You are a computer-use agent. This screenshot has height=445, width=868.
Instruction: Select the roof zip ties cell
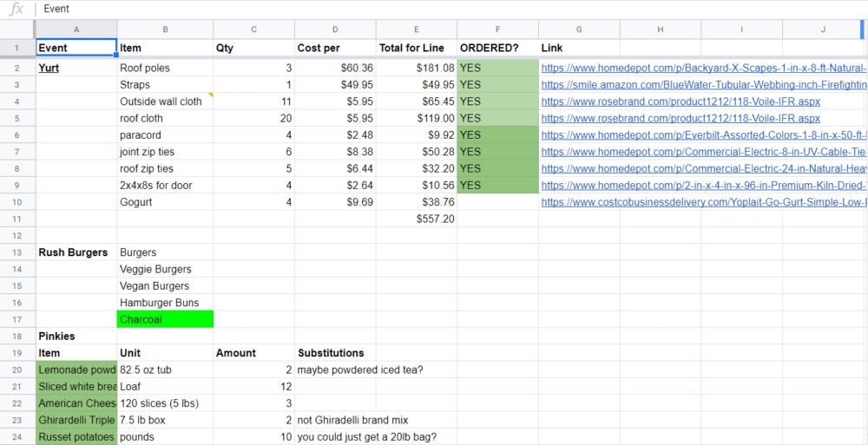tap(165, 168)
